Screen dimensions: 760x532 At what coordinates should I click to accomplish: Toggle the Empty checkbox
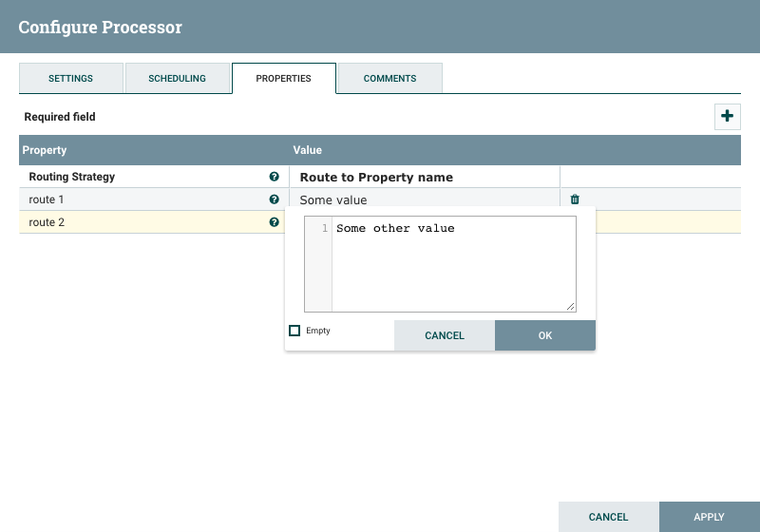[294, 331]
